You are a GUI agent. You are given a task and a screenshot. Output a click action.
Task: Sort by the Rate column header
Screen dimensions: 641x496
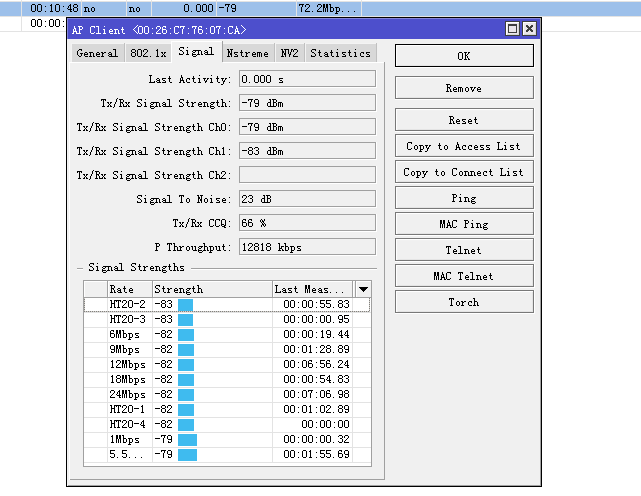coord(130,290)
